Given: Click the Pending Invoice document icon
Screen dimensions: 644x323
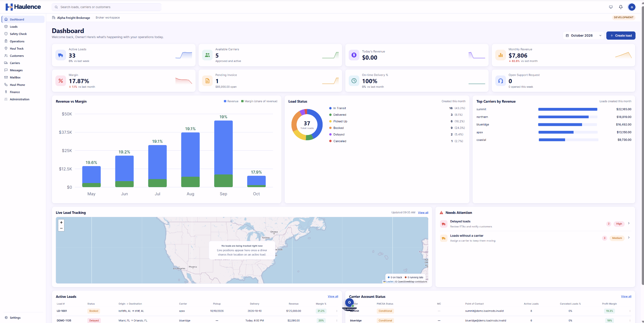Looking at the screenshot, I should [x=207, y=81].
